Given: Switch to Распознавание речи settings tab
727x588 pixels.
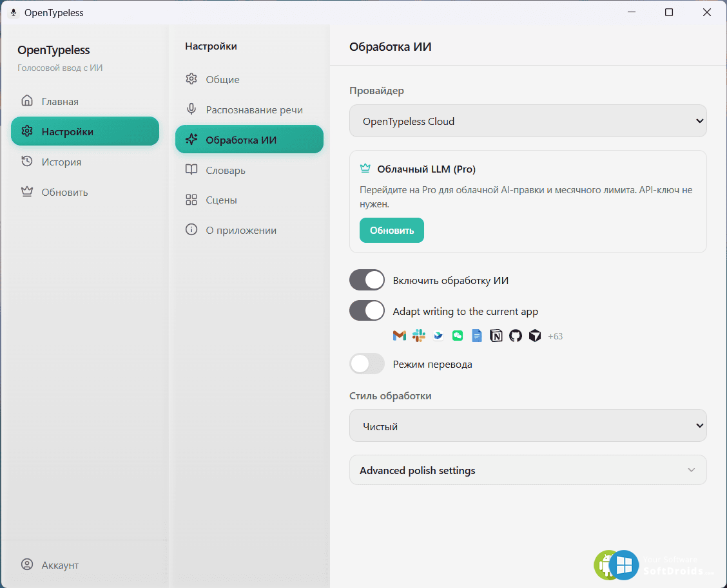Looking at the screenshot, I should 249,109.
